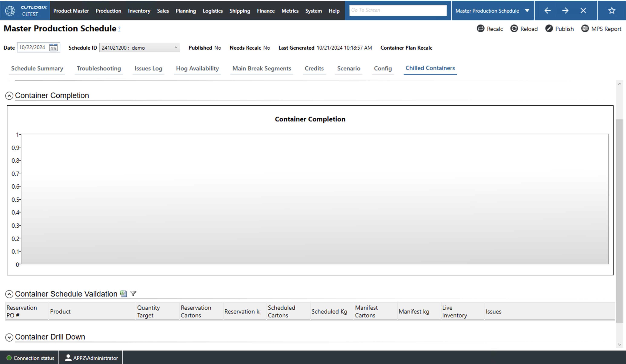Open the Finance menu
626x364 pixels.
click(266, 11)
